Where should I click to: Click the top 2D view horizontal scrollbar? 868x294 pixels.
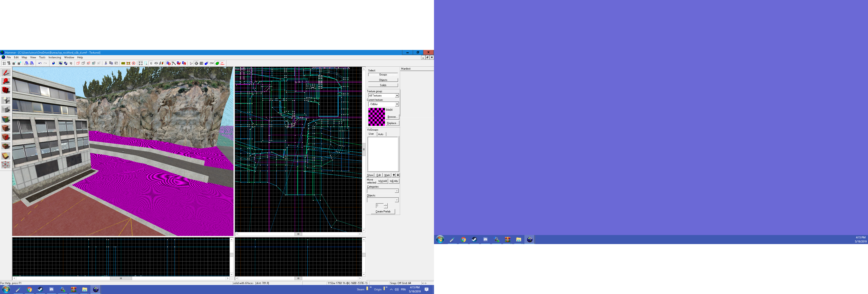pyautogui.click(x=298, y=234)
